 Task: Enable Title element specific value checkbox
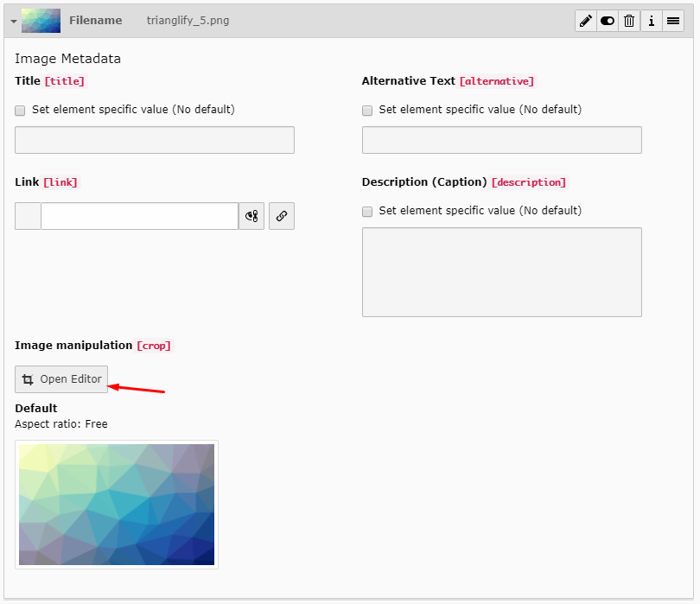(x=20, y=111)
